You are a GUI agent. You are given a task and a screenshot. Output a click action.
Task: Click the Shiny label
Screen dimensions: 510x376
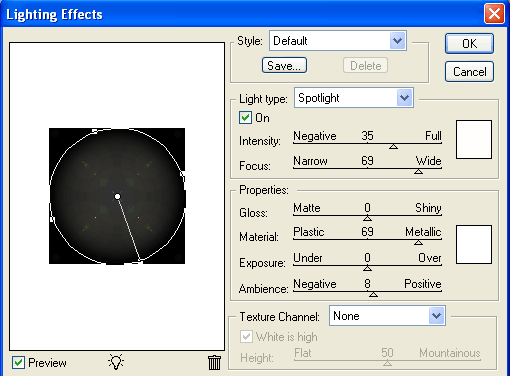[428, 208]
